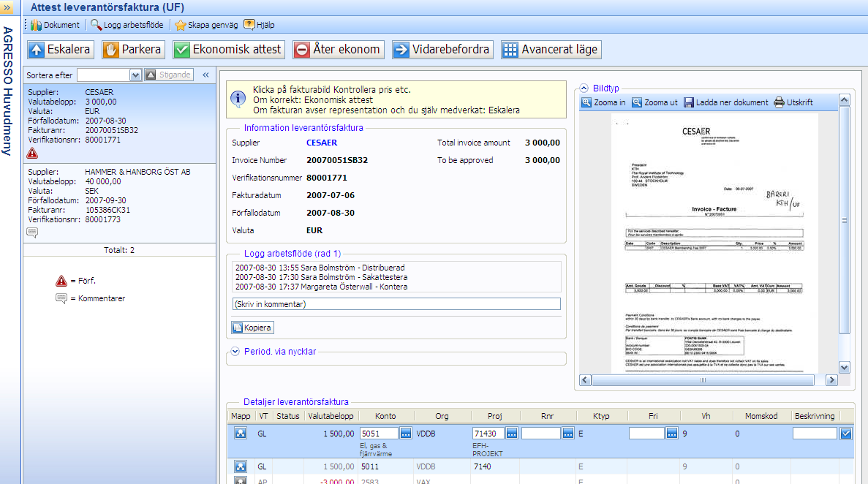Image resolution: width=868 pixels, height=484 pixels.
Task: Click overdue warning icon on CESAER invoice
Action: tap(33, 154)
